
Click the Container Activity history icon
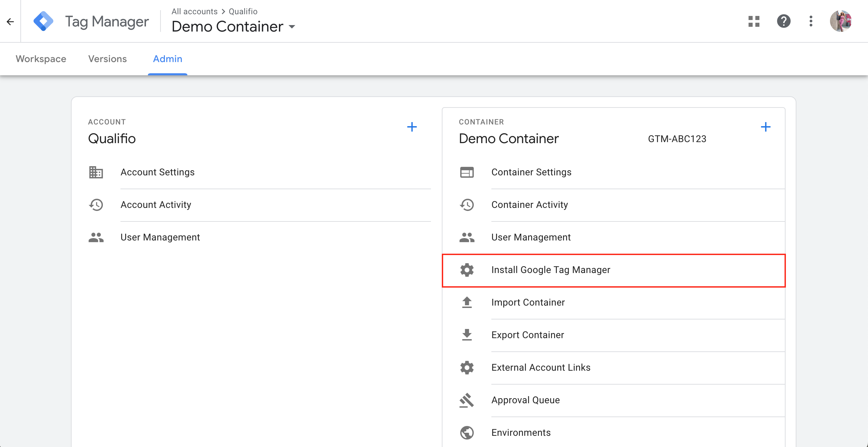pos(467,205)
